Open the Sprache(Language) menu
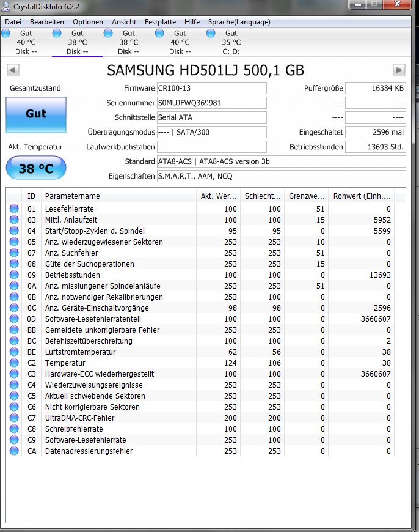 [239, 22]
